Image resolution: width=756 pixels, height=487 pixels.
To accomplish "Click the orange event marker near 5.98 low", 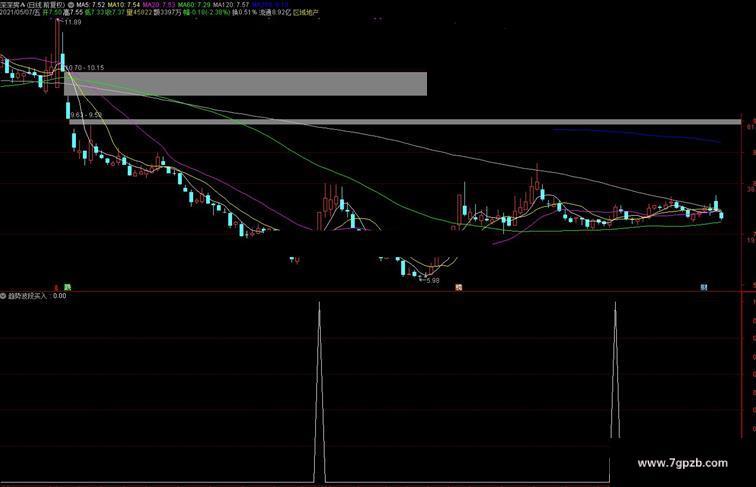I will (x=459, y=287).
